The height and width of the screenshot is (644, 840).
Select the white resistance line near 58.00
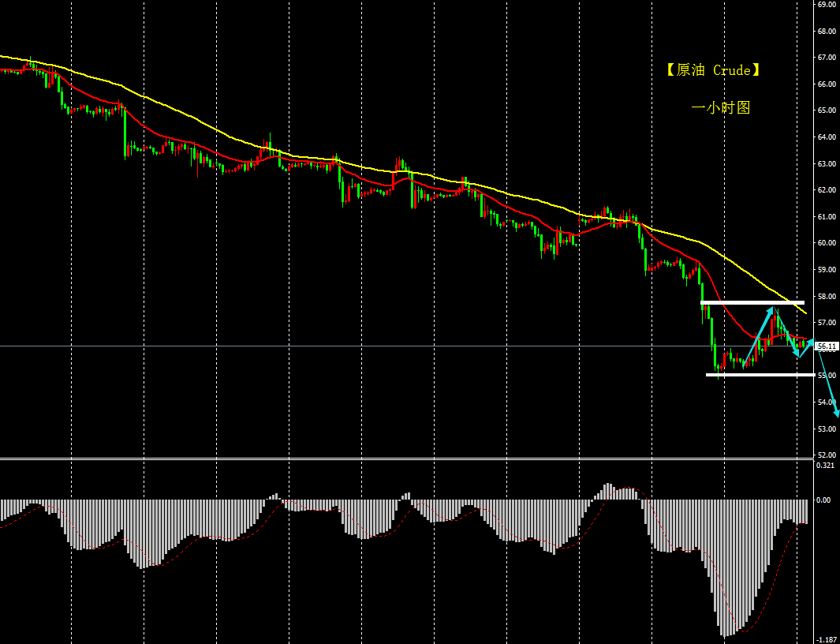click(752, 302)
